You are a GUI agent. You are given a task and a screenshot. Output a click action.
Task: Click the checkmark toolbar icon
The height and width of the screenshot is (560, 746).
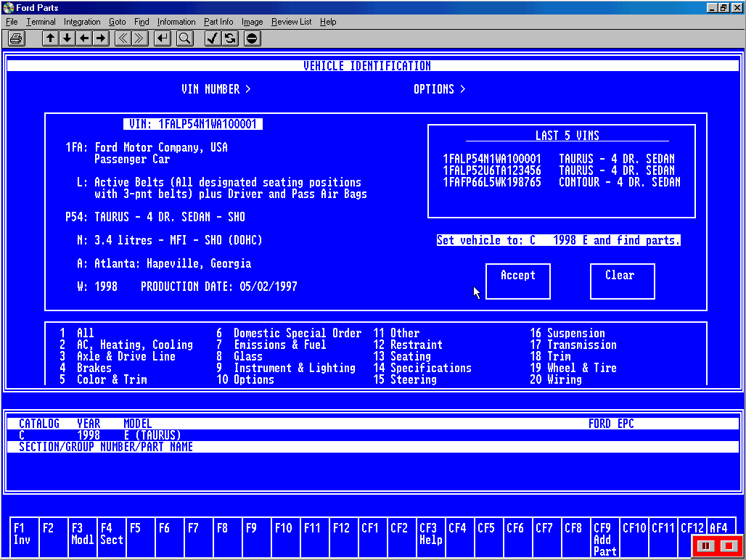pos(212,38)
